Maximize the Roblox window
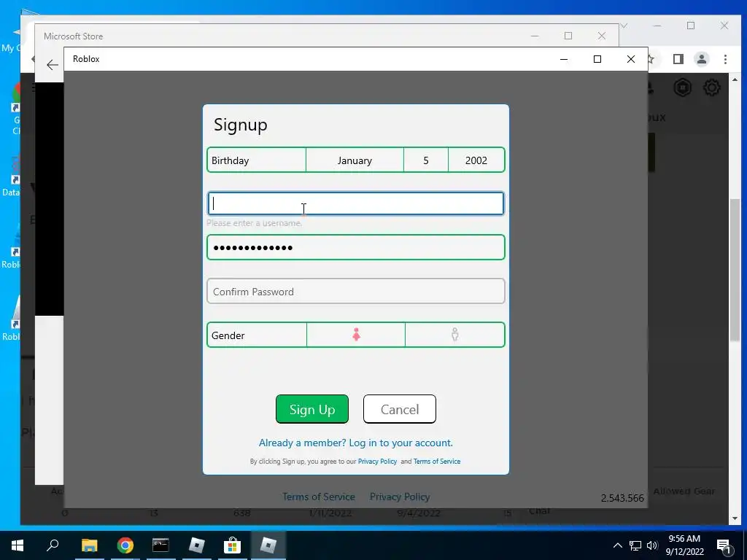Viewport: 747px width, 560px height. pos(597,59)
